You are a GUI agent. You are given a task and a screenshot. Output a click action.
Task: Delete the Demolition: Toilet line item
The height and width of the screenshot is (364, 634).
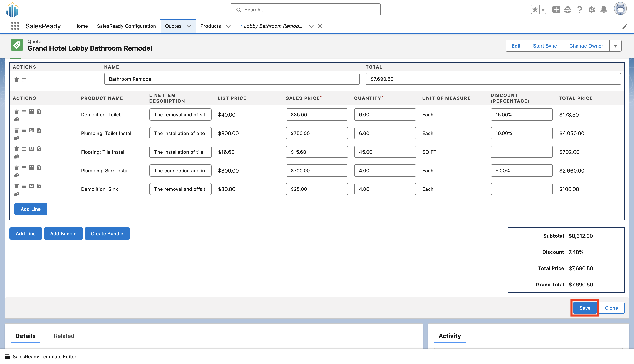(16, 111)
